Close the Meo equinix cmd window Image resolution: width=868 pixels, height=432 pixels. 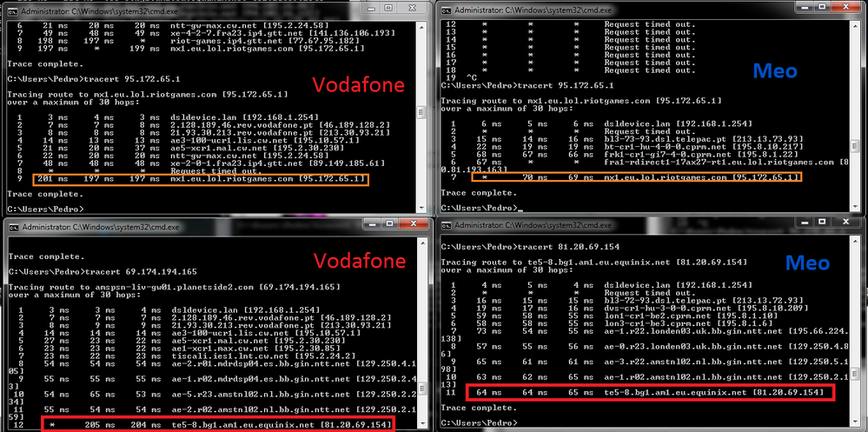[x=846, y=223]
